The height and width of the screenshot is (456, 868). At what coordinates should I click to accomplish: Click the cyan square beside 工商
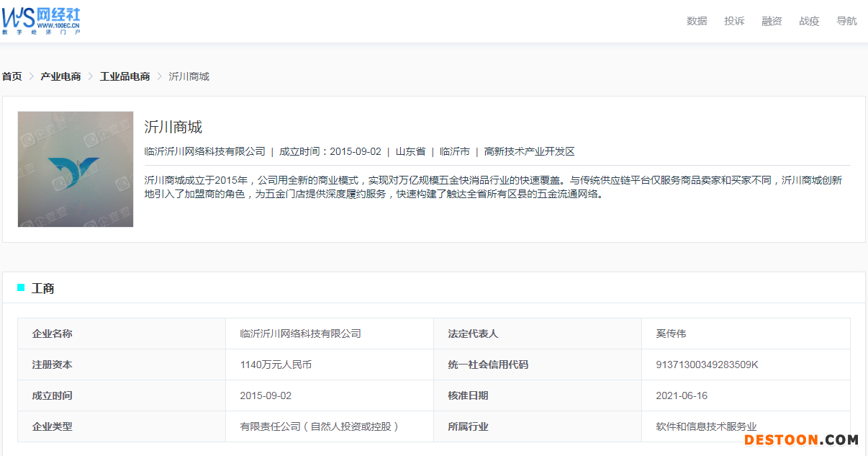pyautogui.click(x=21, y=288)
